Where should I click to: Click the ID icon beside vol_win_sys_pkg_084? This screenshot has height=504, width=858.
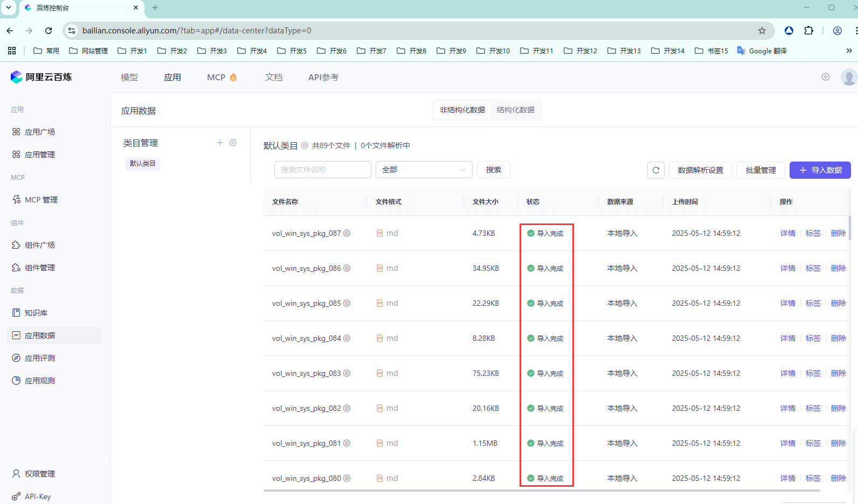point(347,338)
